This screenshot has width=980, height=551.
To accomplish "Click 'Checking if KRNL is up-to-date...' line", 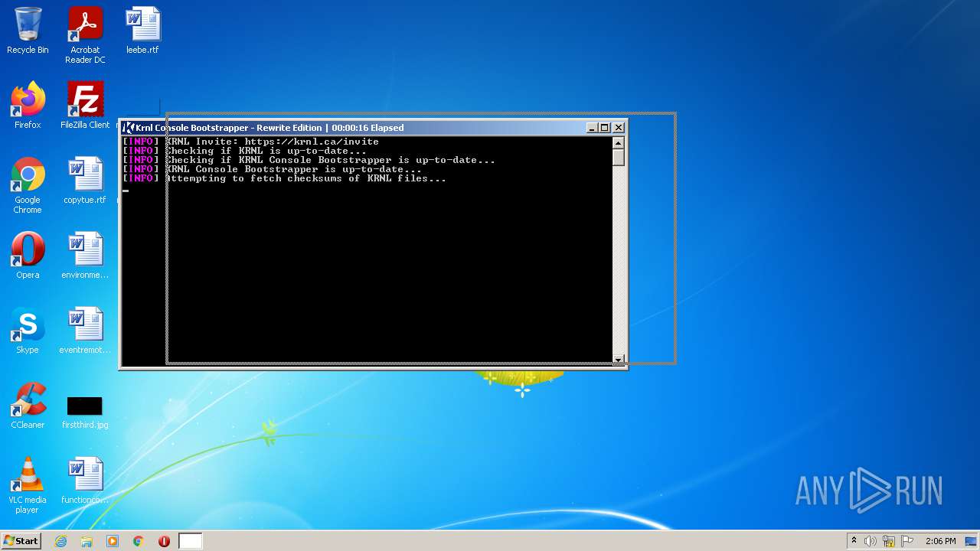I will click(x=244, y=151).
